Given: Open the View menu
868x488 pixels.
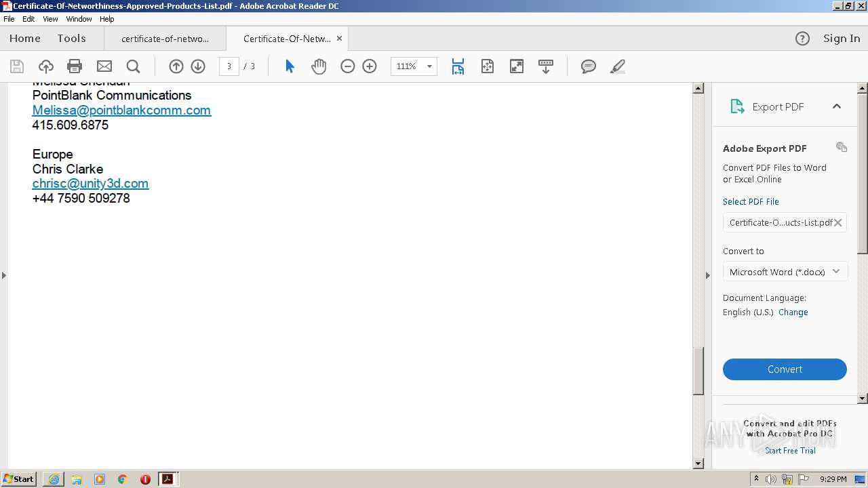Looking at the screenshot, I should coord(50,19).
